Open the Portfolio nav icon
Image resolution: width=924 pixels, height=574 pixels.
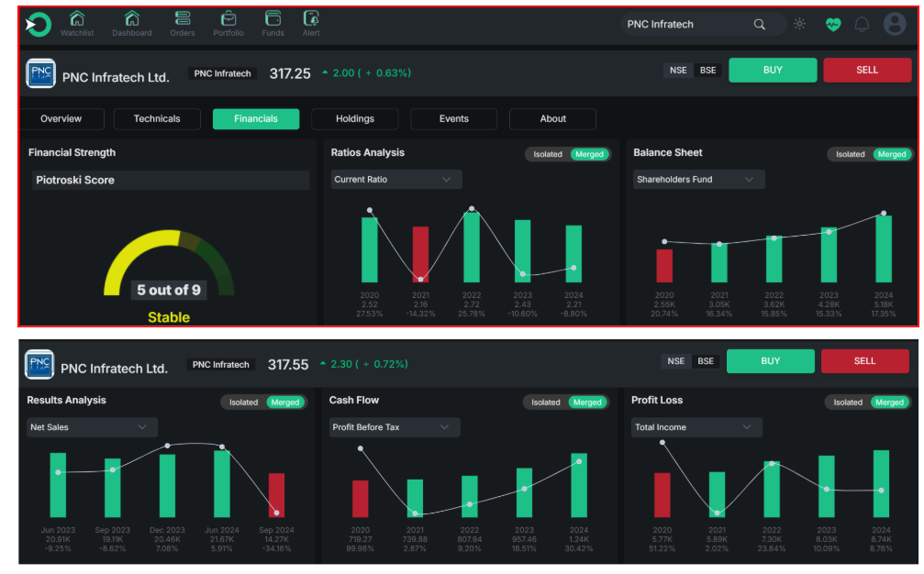[228, 24]
